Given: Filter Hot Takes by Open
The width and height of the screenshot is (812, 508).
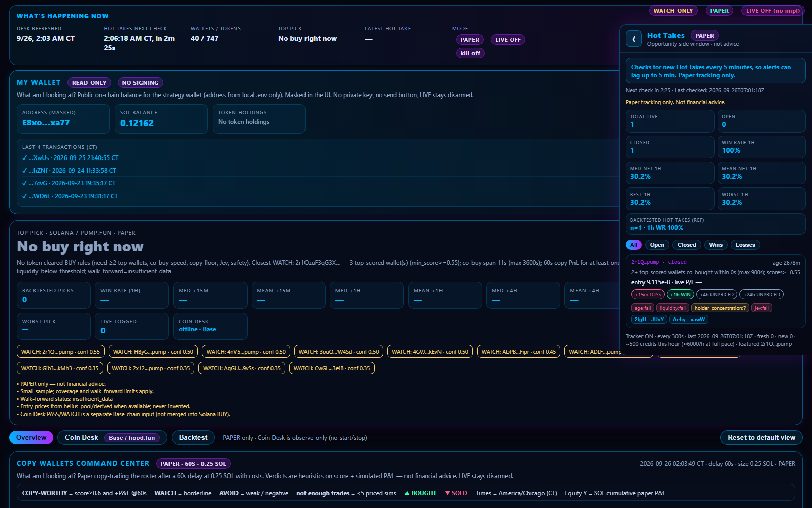Looking at the screenshot, I should pyautogui.click(x=657, y=245).
